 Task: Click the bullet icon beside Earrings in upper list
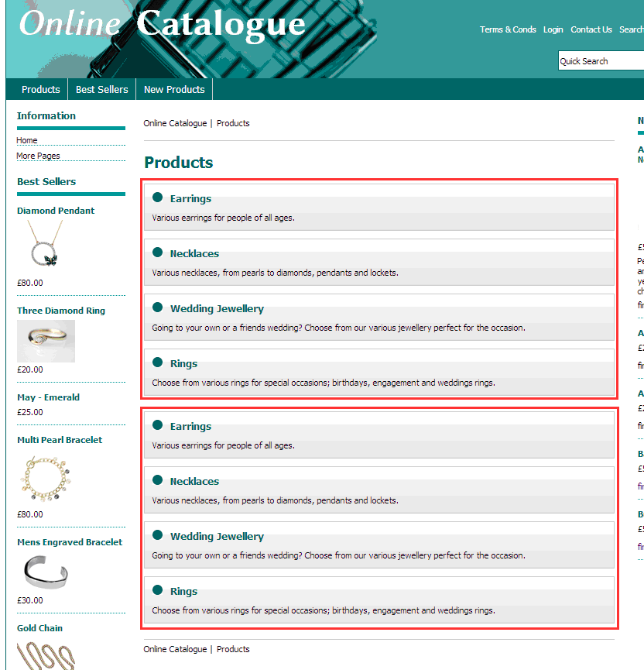158,198
